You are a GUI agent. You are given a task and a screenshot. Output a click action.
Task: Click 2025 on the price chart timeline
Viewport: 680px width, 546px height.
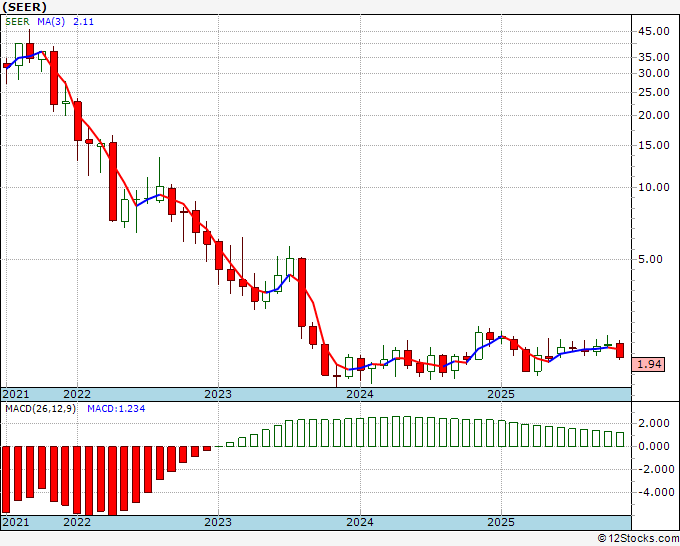click(x=501, y=394)
